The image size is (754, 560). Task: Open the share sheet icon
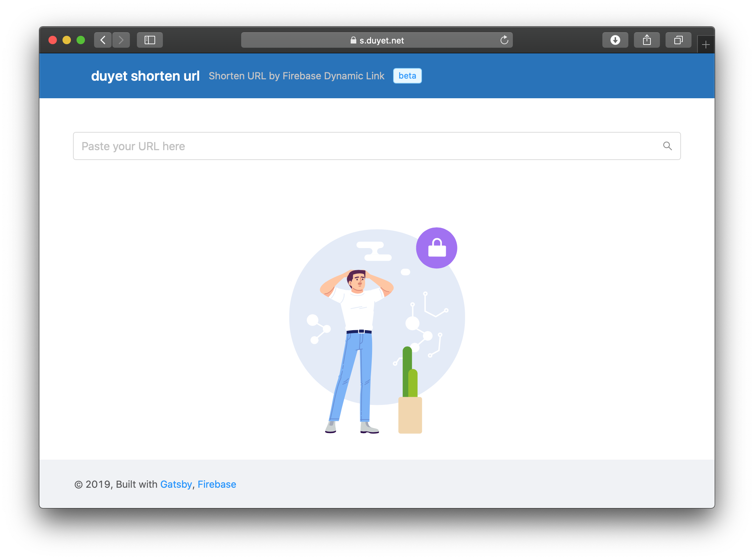click(647, 40)
